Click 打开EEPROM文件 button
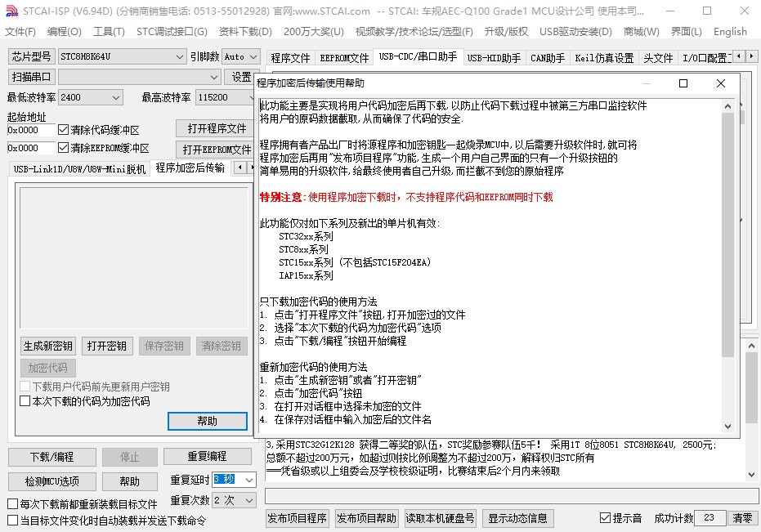The height and width of the screenshot is (532, 761). tap(217, 149)
